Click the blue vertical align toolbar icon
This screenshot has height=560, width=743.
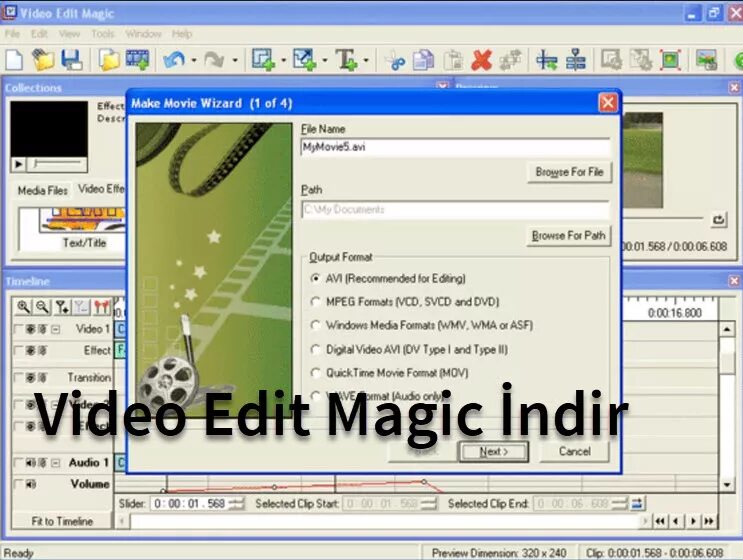[x=576, y=60]
